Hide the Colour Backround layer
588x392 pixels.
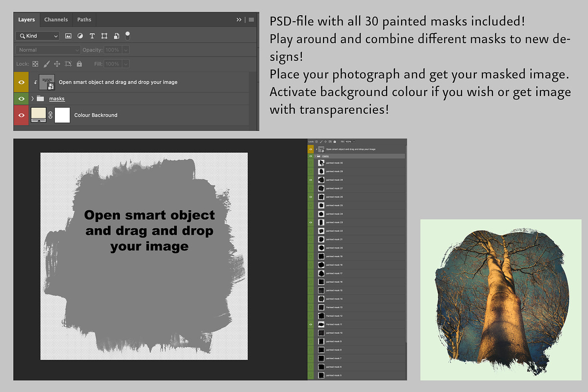[21, 115]
